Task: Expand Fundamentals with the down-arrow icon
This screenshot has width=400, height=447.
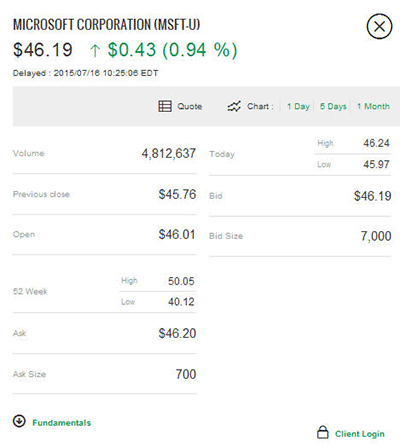Action: [x=19, y=421]
